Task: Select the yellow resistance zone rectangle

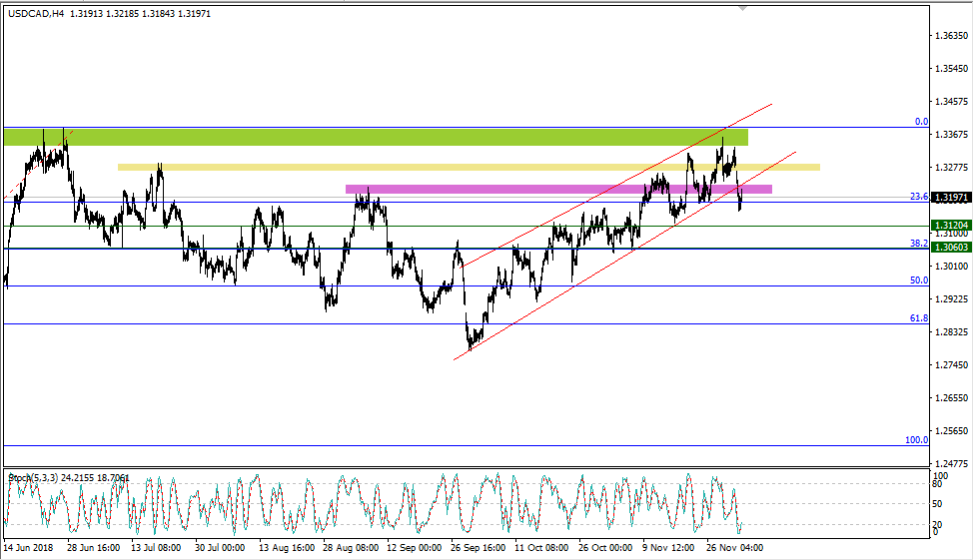Action: tap(469, 167)
